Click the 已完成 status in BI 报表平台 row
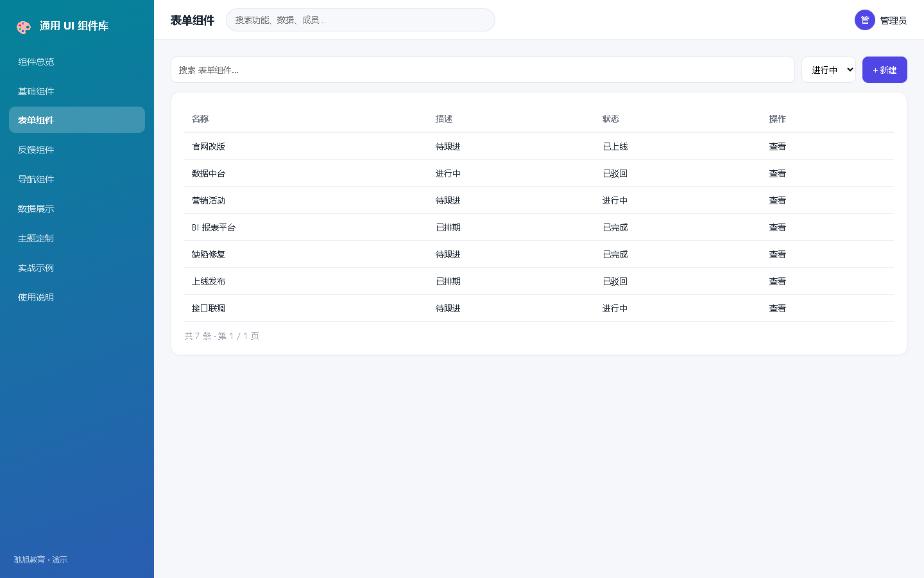Screen dimensions: 924x578 point(615,227)
